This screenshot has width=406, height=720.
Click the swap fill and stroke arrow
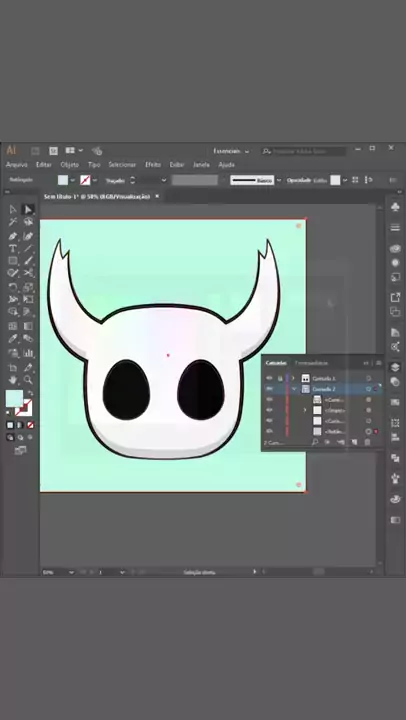[x=30, y=394]
